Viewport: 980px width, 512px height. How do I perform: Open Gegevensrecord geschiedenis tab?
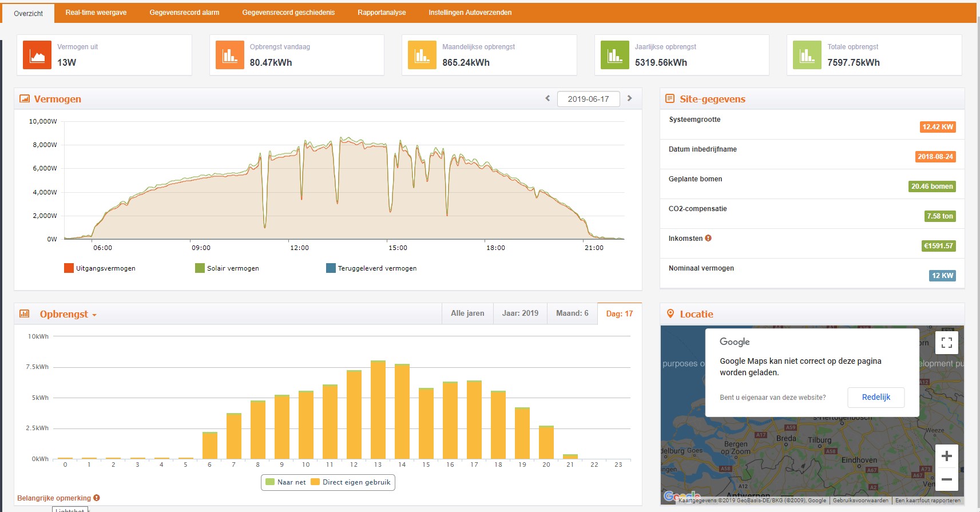click(x=288, y=13)
